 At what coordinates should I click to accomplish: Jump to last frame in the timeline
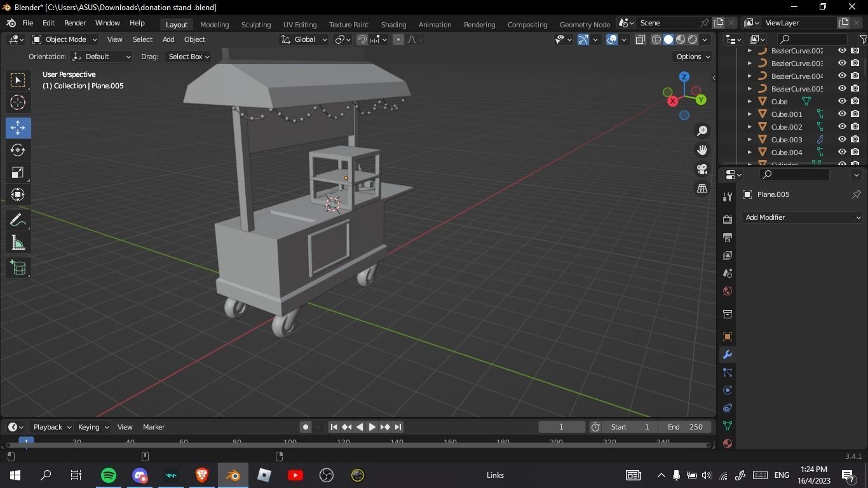coord(398,427)
